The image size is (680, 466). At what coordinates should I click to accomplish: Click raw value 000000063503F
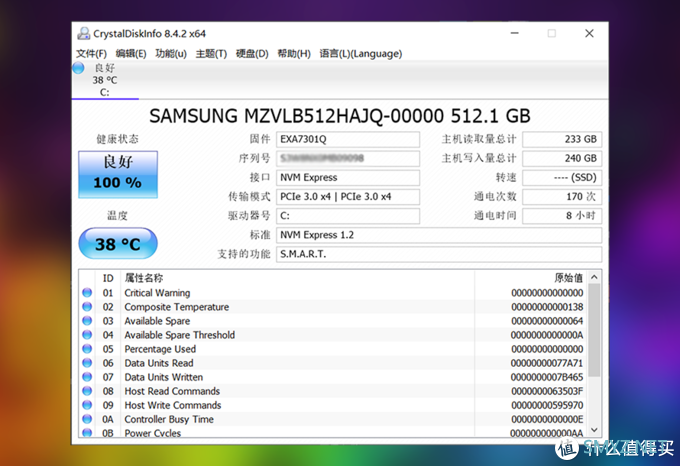547,391
